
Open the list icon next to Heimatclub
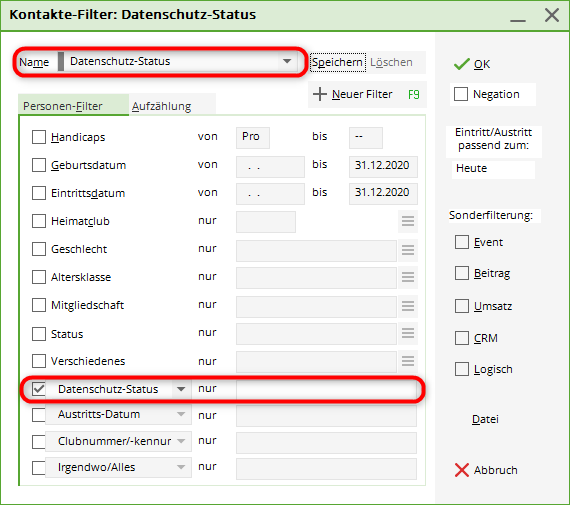[408, 221]
